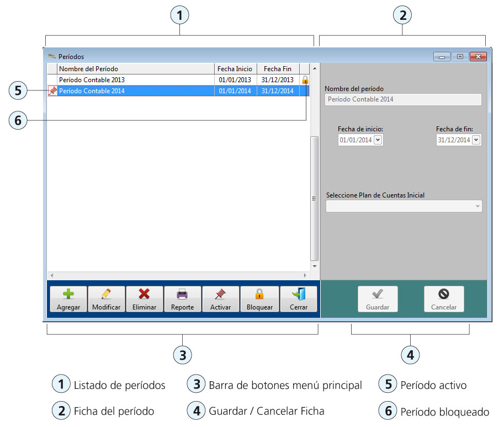Click inside the Nombre del período field
Screen dimensions: 504x427
click(402, 99)
